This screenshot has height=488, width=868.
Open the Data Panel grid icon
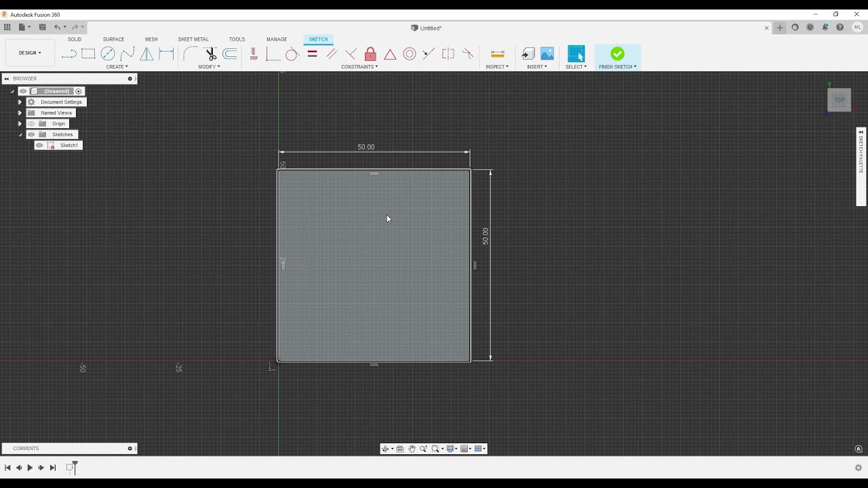(7, 27)
